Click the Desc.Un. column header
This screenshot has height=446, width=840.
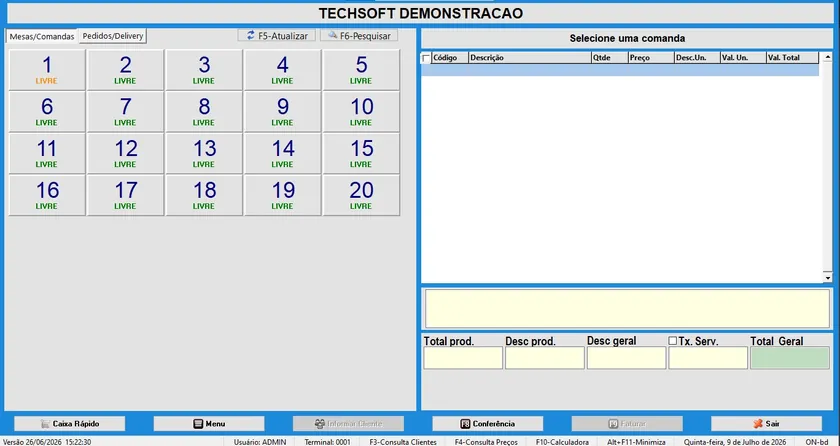tap(697, 58)
